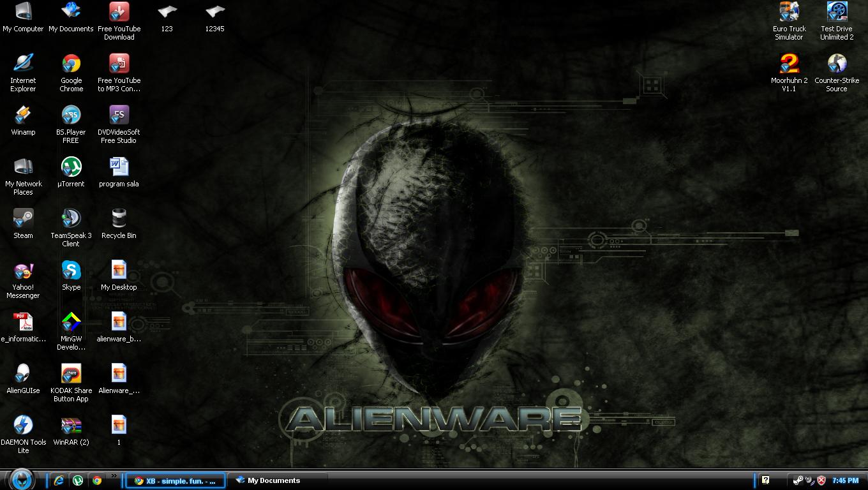
Task: Open TeamSpeak 3 Client shortcut
Action: [x=71, y=228]
